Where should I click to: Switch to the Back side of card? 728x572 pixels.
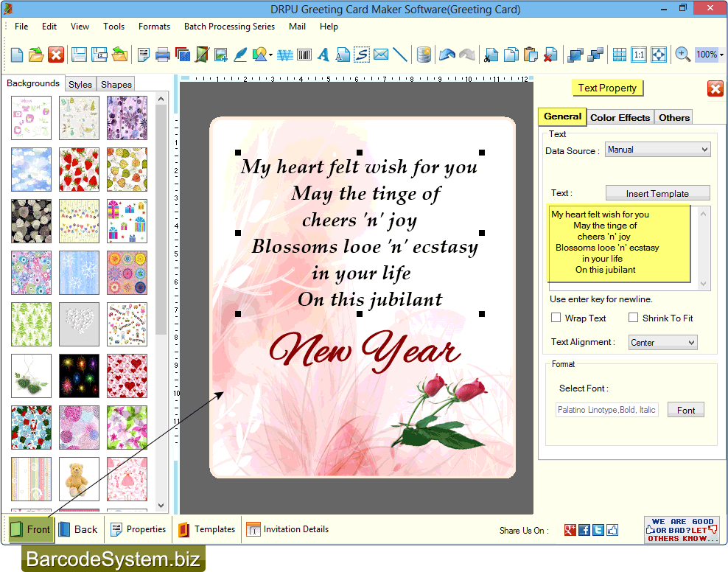pyautogui.click(x=79, y=529)
